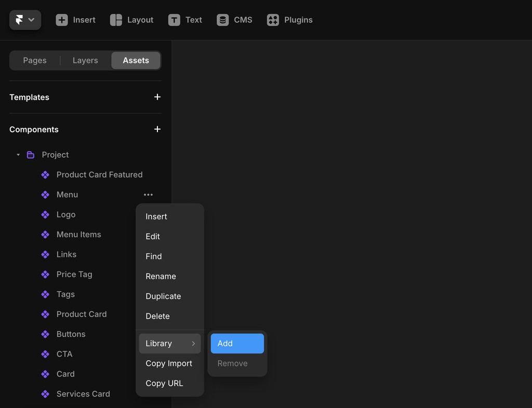Screen dimensions: 532x408
Task: Click the Layout toolbar icon
Action: (x=115, y=20)
